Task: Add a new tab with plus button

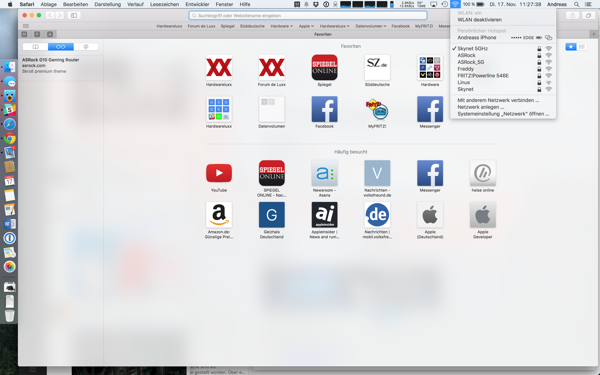Action: (x=593, y=34)
